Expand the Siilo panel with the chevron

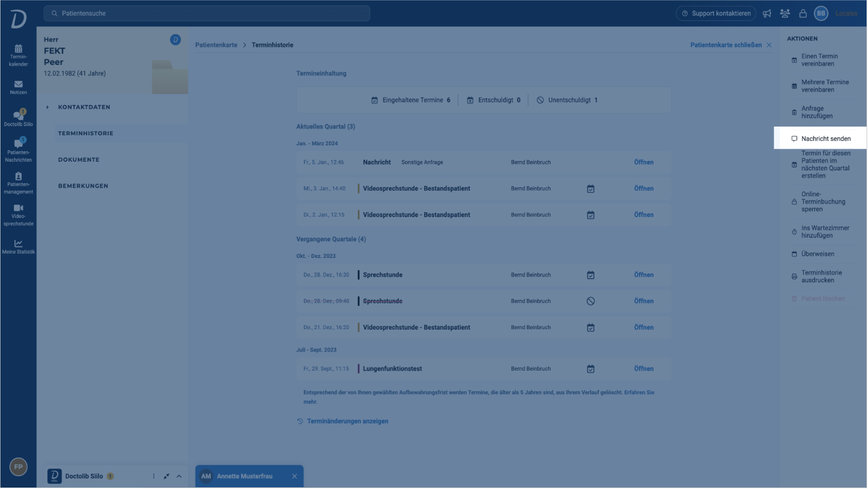point(179,476)
